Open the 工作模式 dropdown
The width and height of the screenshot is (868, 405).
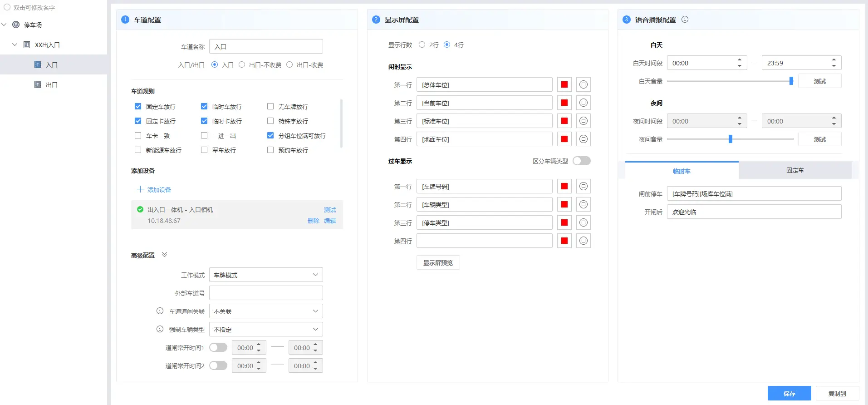click(266, 275)
